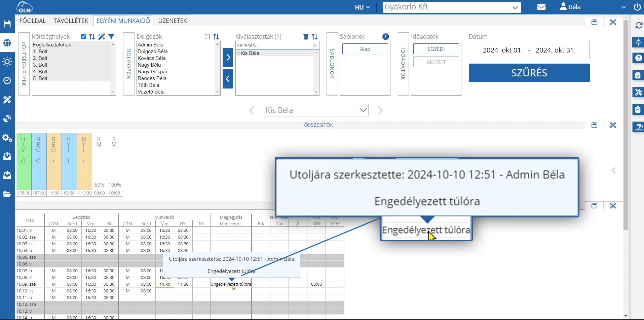644x320 pixels.
Task: Toggle the Költséghelyek select-all checkbox
Action: (83, 37)
